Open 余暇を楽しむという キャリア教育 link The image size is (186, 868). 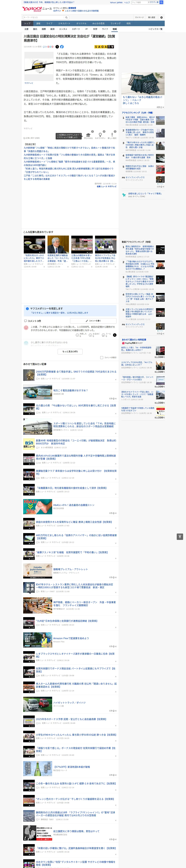pos(145,193)
